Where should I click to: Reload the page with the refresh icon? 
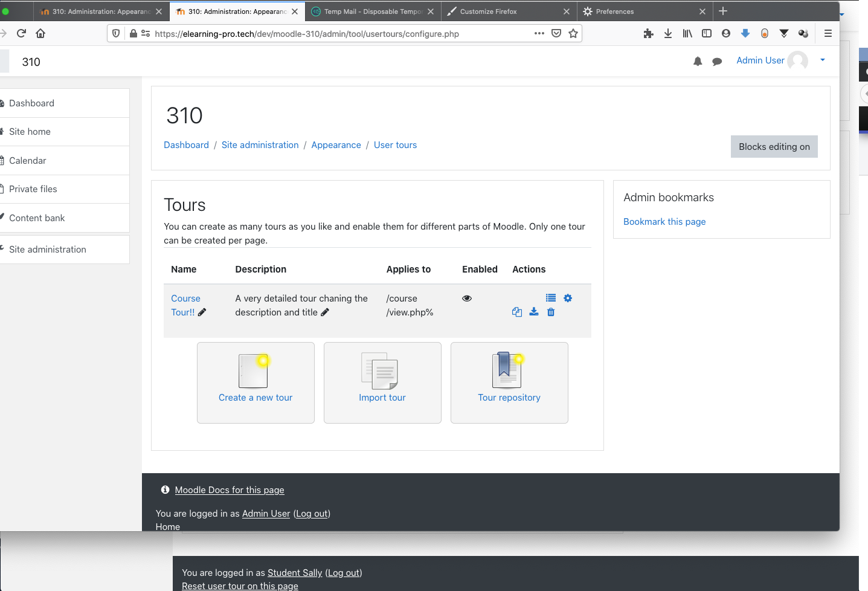tap(21, 33)
